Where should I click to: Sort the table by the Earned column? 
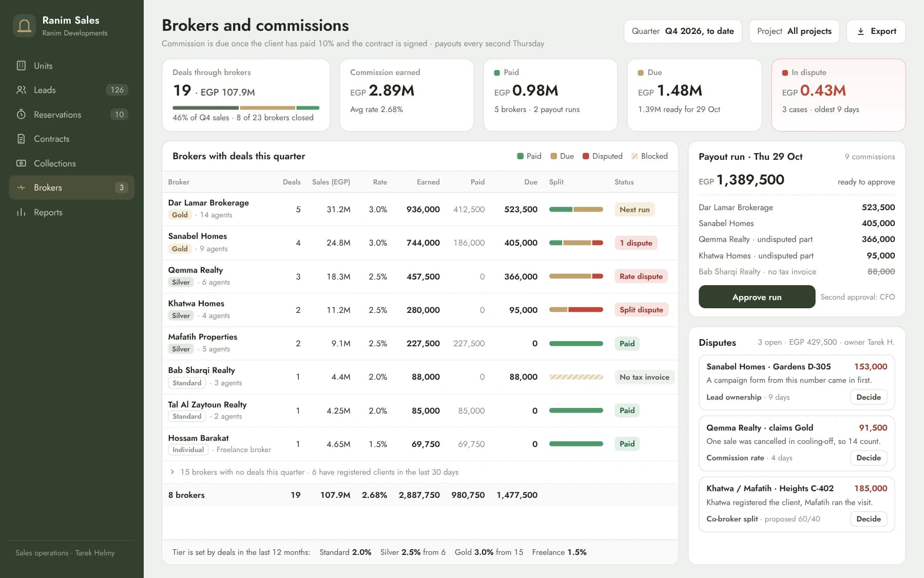[x=428, y=182]
